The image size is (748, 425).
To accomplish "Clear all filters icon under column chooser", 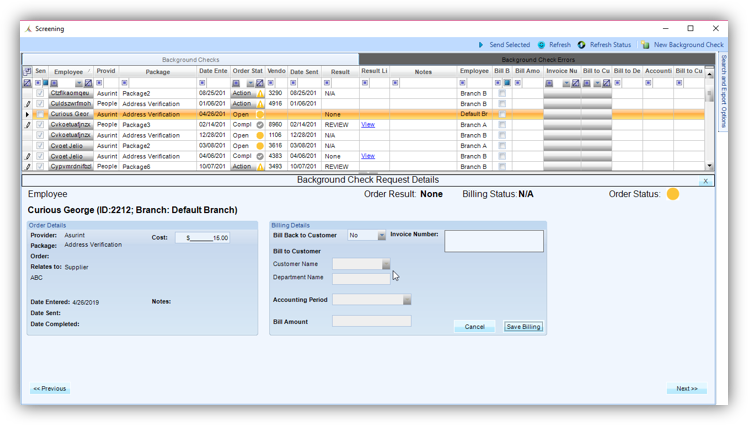I will click(x=27, y=83).
